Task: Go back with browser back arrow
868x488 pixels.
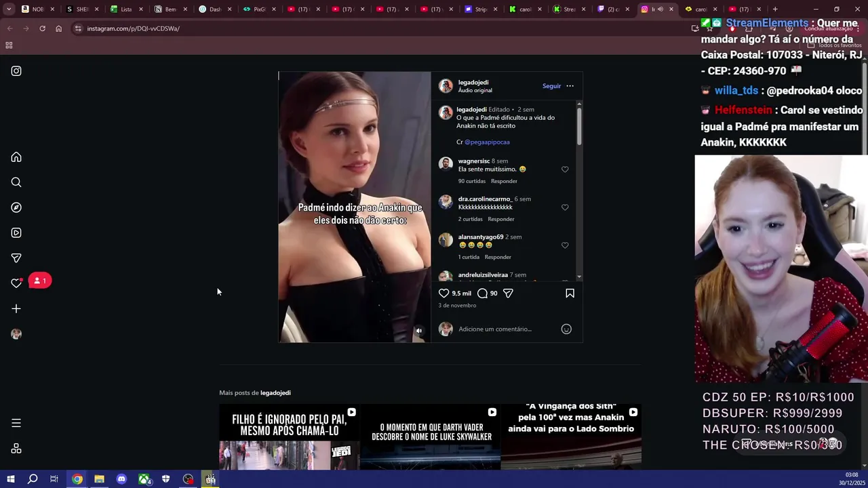Action: coord(9,28)
